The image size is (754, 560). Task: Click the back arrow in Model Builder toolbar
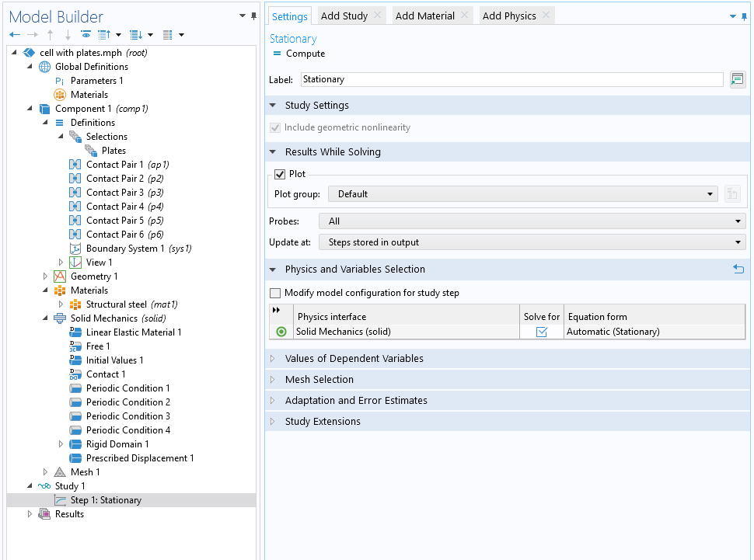tap(15, 35)
